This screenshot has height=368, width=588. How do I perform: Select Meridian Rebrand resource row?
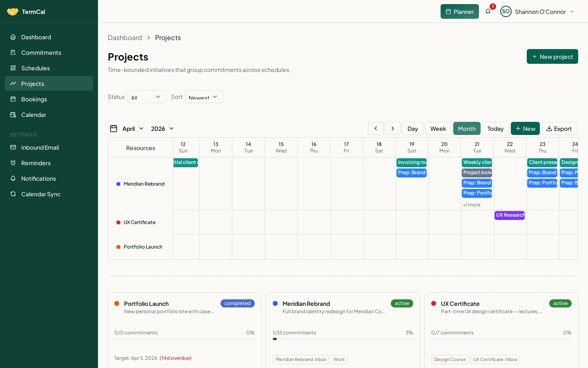[140, 184]
